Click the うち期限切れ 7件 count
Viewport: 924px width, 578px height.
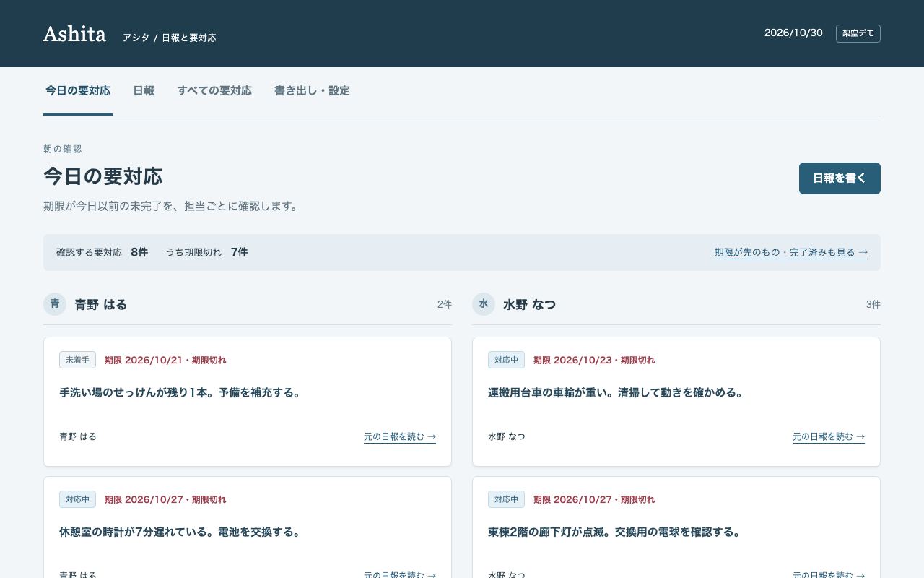tap(206, 252)
